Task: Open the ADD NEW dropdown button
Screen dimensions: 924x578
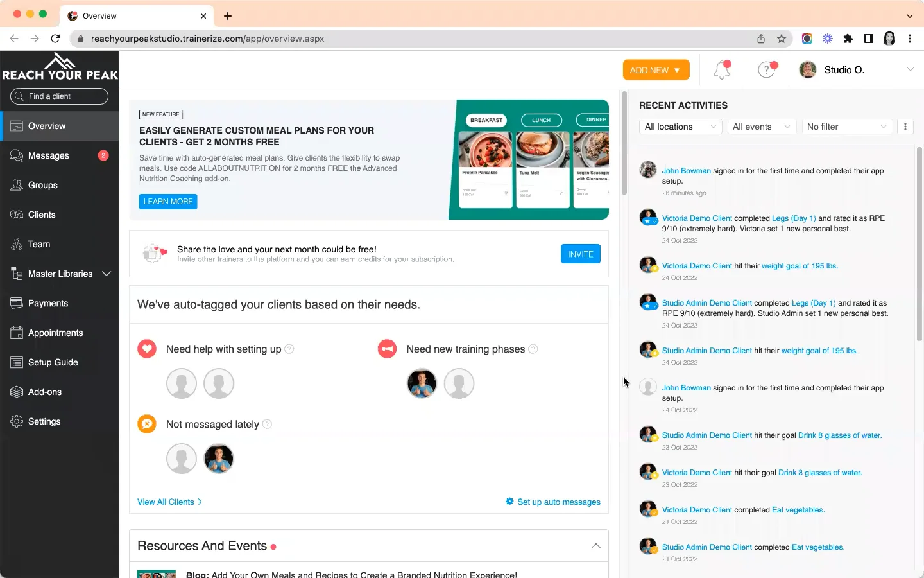Action: [x=656, y=70]
